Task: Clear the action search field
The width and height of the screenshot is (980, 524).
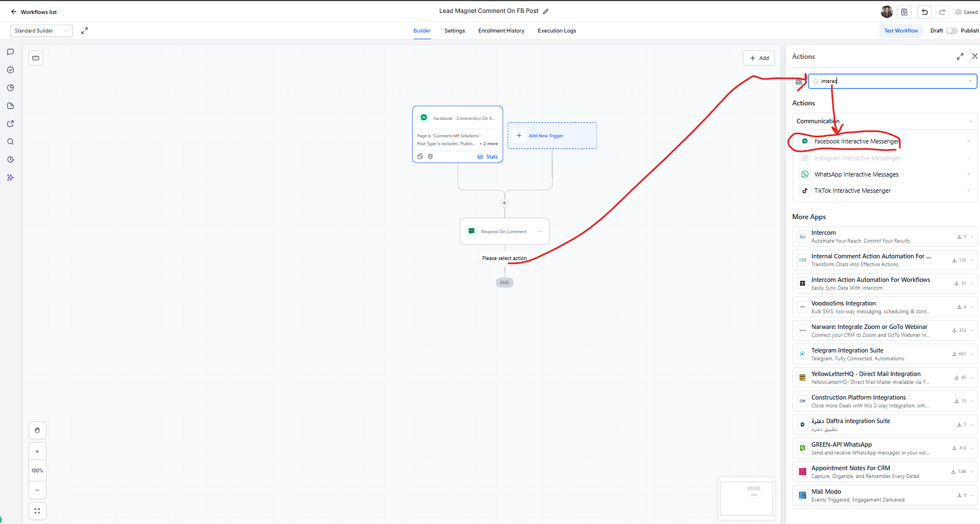Action: 970,81
